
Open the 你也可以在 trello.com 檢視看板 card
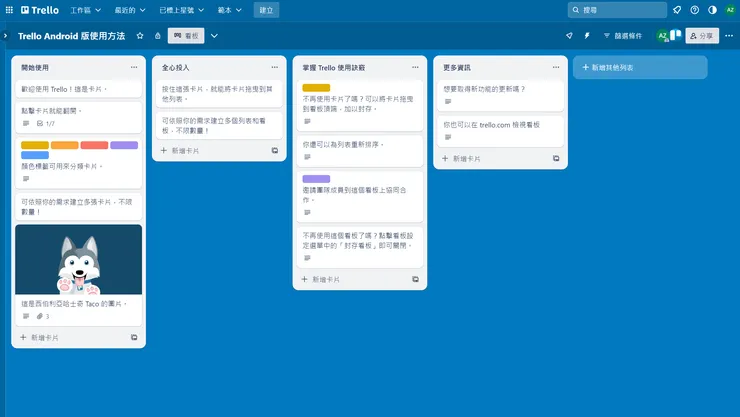500,132
